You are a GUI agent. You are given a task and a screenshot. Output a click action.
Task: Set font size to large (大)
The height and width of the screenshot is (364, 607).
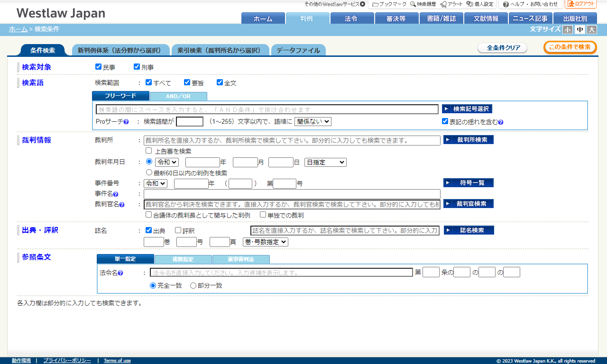pyautogui.click(x=592, y=30)
